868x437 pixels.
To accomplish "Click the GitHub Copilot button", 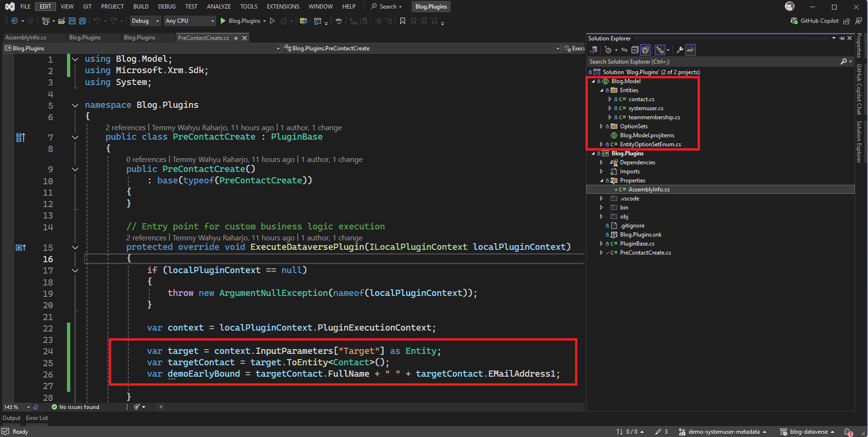I will [815, 21].
